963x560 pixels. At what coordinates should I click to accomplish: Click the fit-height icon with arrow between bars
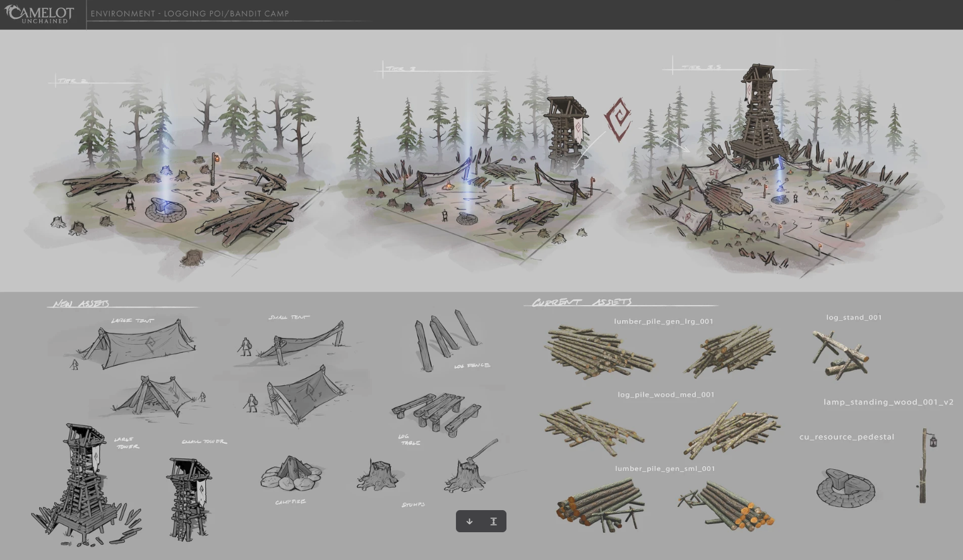click(493, 521)
